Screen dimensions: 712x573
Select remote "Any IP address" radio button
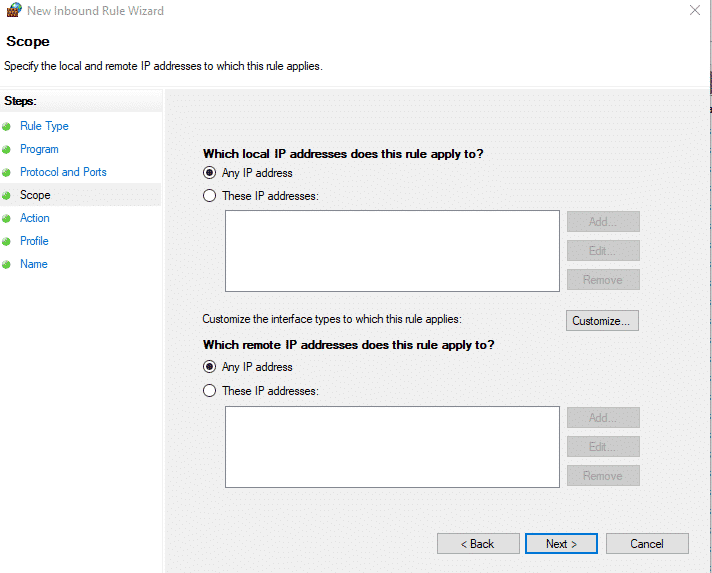[x=209, y=367]
